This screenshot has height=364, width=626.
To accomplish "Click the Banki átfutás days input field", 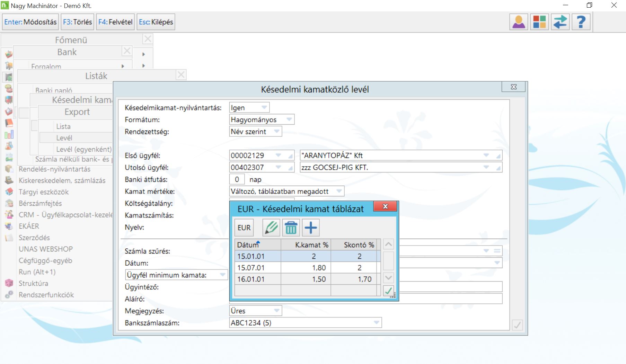I will (237, 179).
